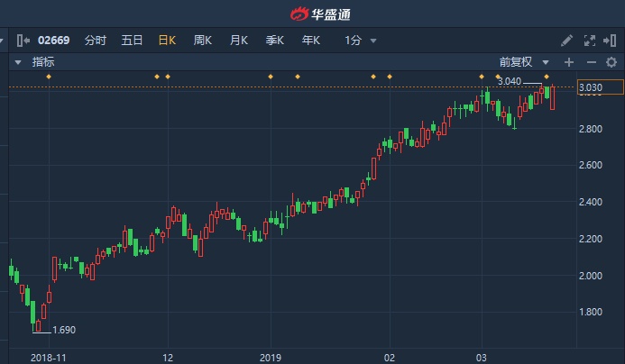Open the 前复权 adjustment dropdown
The height and width of the screenshot is (364, 625).
524,62
